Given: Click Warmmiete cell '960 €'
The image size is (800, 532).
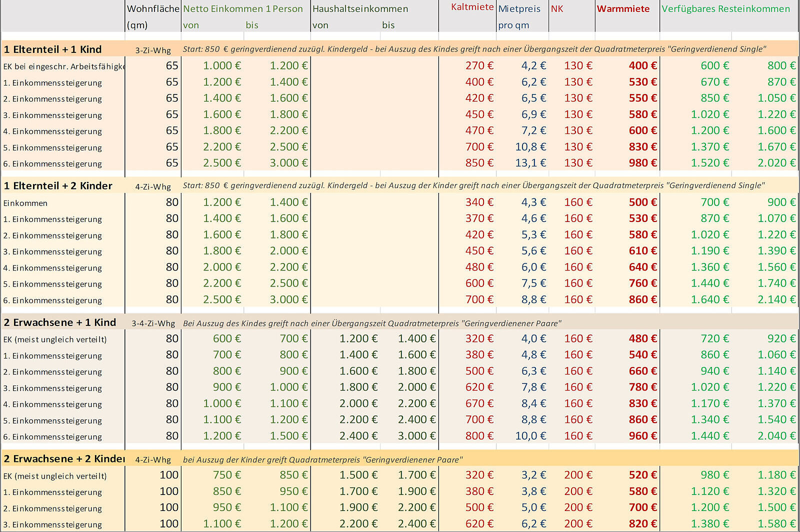Looking at the screenshot, I should pos(642,435).
